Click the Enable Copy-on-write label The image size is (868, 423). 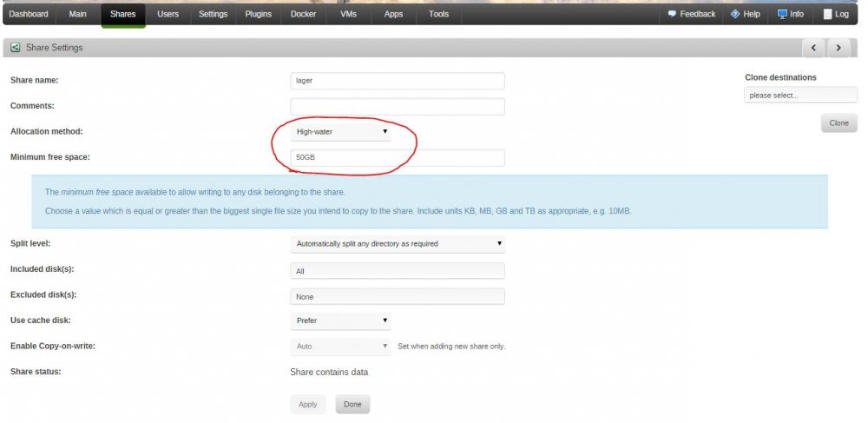53,346
